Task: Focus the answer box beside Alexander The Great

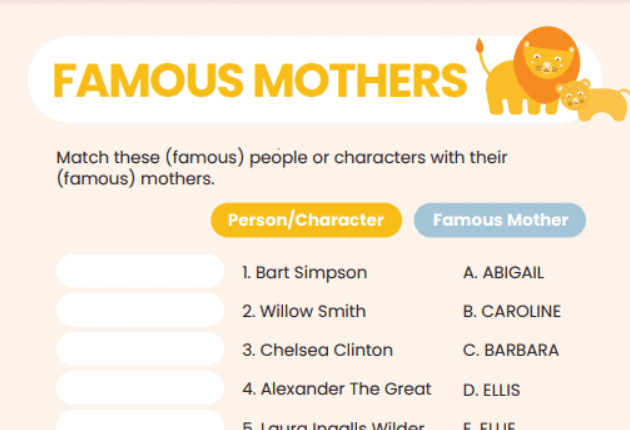Action: (x=140, y=389)
